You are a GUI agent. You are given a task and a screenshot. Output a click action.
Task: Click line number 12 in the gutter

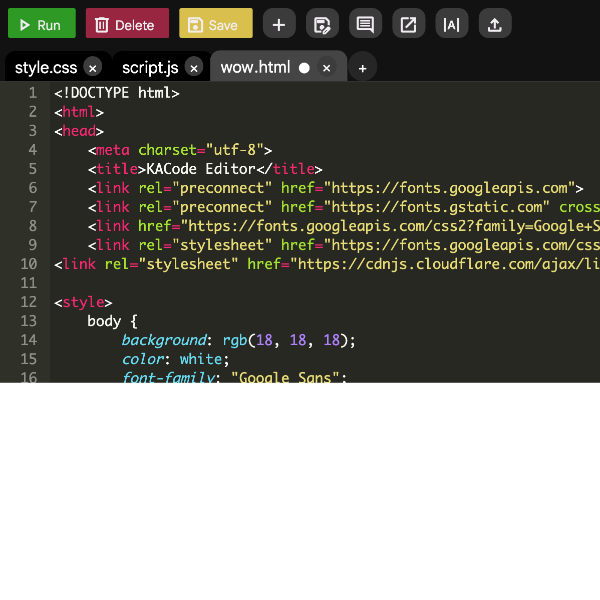[x=28, y=302]
